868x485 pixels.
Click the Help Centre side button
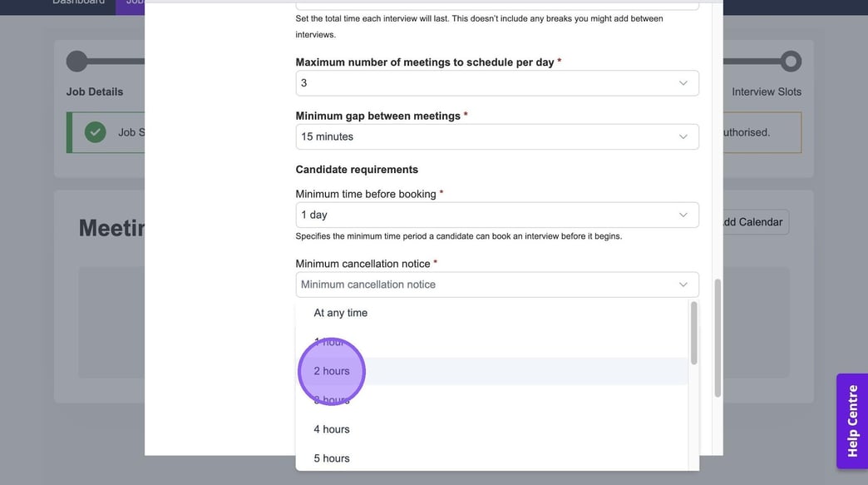[x=852, y=421]
